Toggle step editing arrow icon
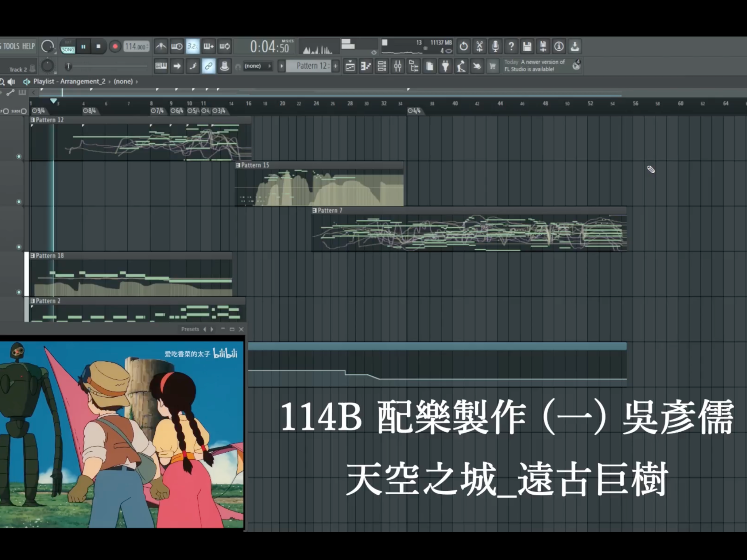Viewport: 747px width, 560px height. coord(177,66)
